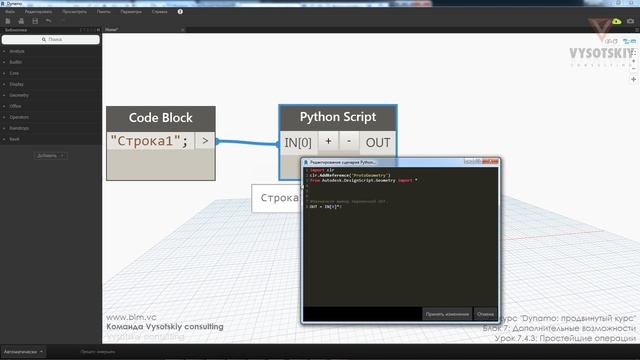This screenshot has width=640, height=360.
Task: Add input with the plus button
Action: point(328,142)
